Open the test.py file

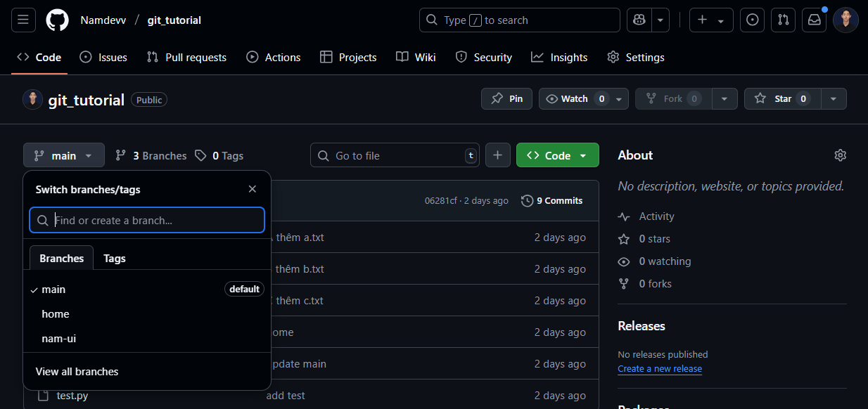tap(72, 396)
